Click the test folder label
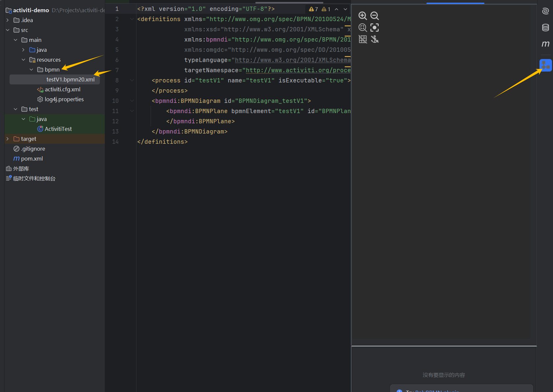Screen dimensions: 553x392 (x=34, y=109)
